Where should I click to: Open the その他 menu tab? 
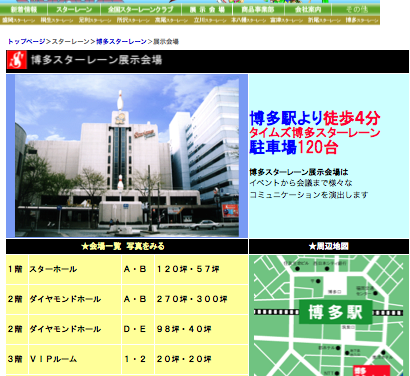[356, 9]
